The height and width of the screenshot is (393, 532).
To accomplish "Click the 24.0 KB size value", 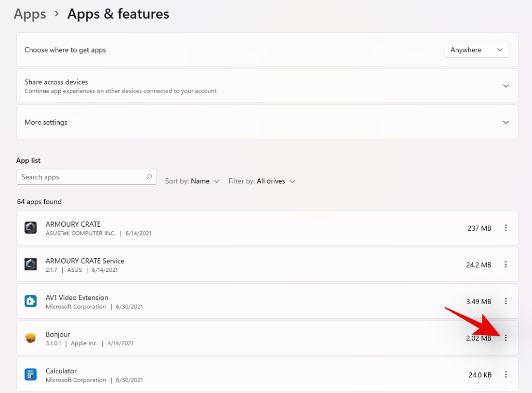I will tap(480, 375).
